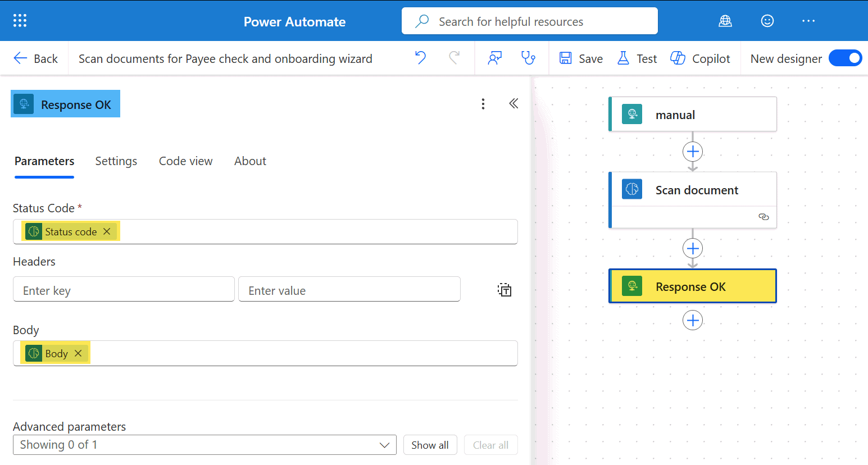The image size is (868, 465).
Task: Add step below Response OK node
Action: tap(693, 320)
